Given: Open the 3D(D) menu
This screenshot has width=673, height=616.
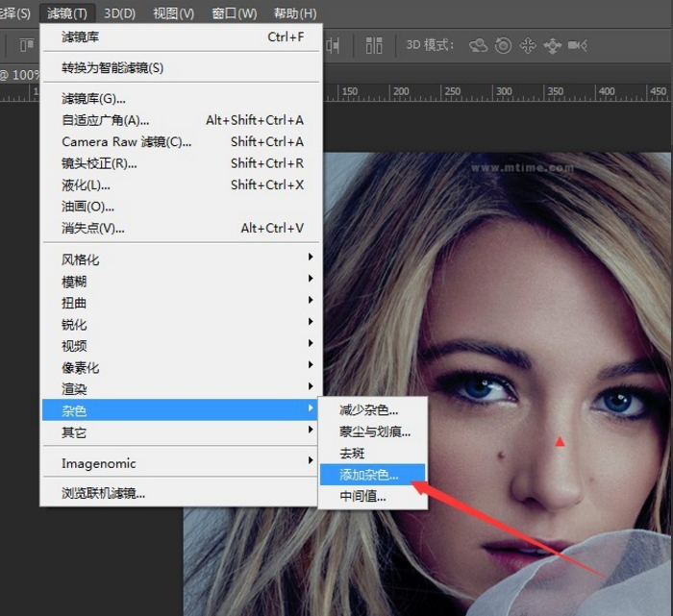Looking at the screenshot, I should 120,13.
